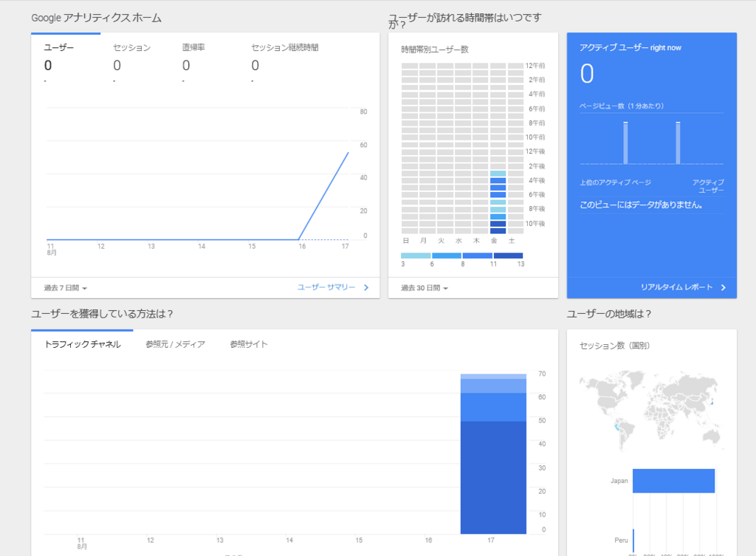
Task: Click the 上位のアクティブ ページ column label
Action: pyautogui.click(x=615, y=182)
